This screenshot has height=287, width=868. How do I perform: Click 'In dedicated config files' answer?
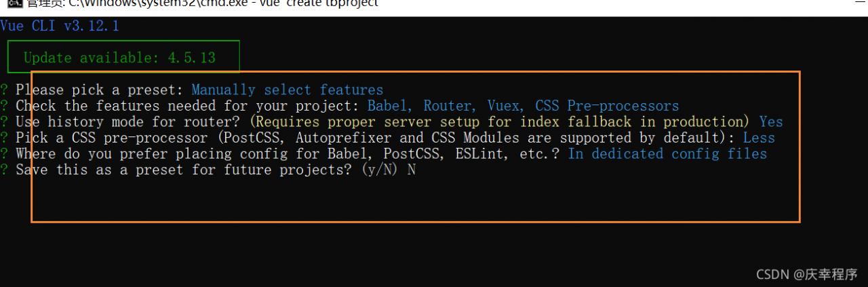(x=667, y=154)
